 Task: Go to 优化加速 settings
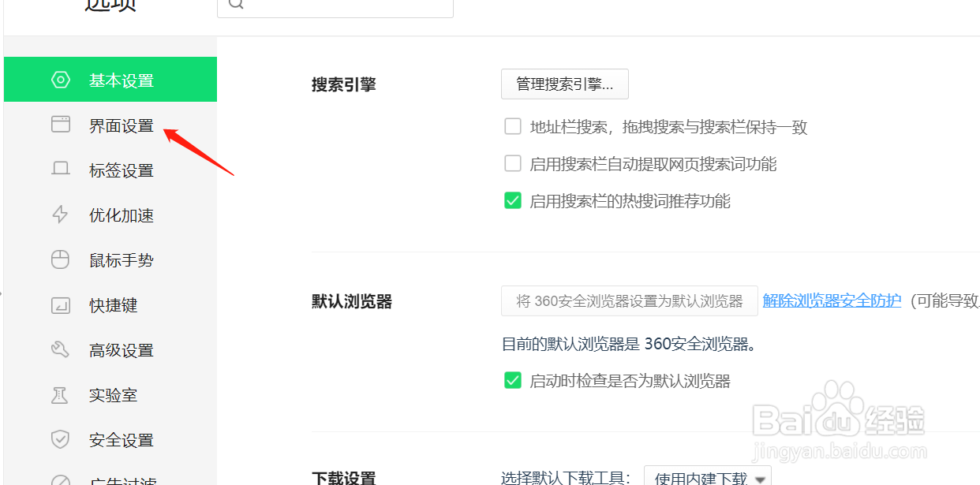coord(110,215)
